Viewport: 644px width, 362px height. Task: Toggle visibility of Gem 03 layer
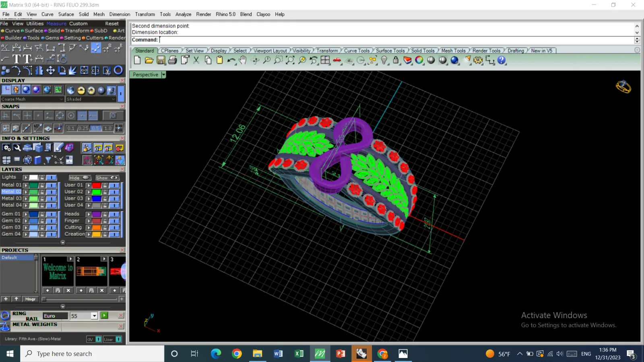[x=51, y=227]
